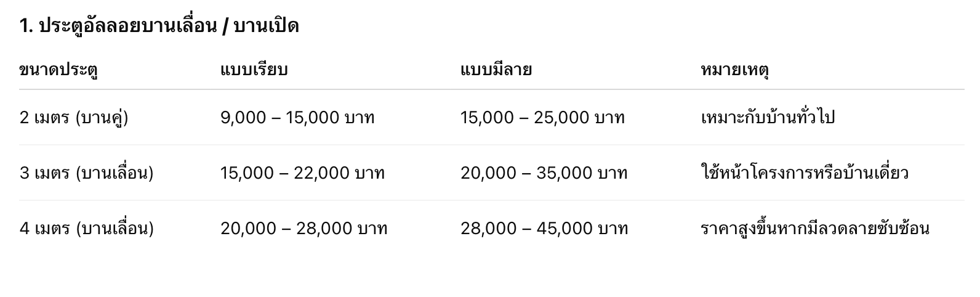The image size is (980, 297).
Task: Select the "28,000 – 45,000 บาท" price cell
Action: pyautogui.click(x=544, y=228)
